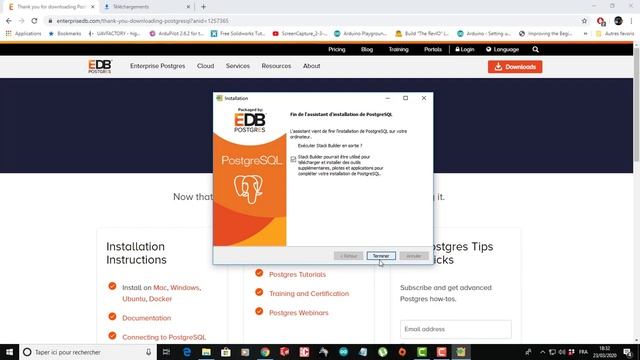
Task: Open the Arduino IDE taskbar icon
Action: [x=343, y=352]
